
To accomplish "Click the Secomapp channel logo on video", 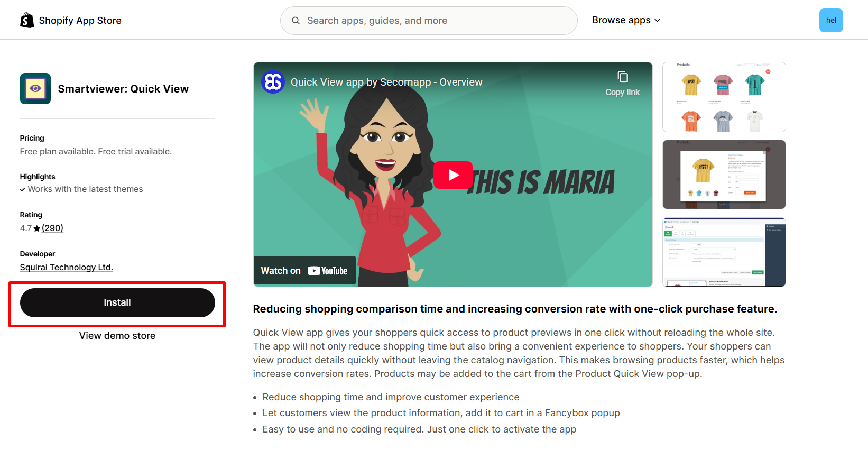I will (273, 82).
